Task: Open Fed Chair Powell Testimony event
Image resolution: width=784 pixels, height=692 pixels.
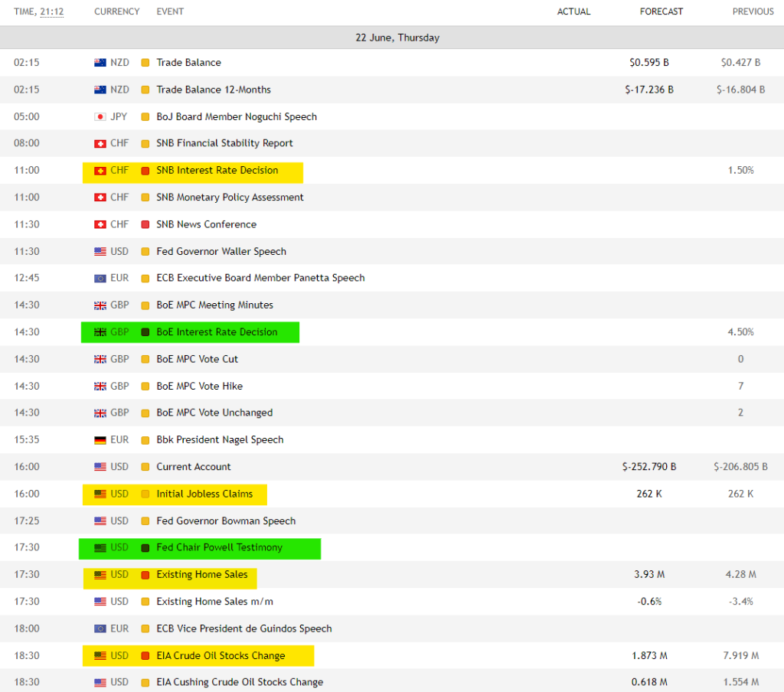Action: (x=220, y=547)
